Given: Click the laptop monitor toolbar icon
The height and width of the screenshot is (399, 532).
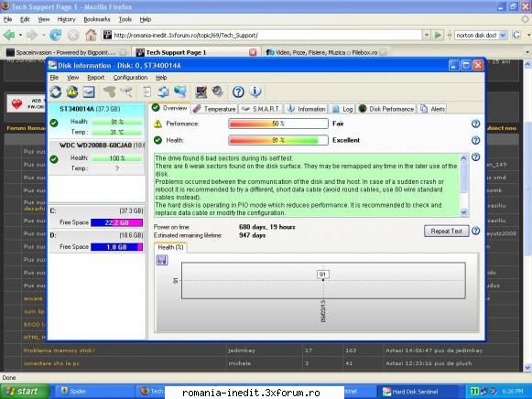Looking at the screenshot, I should click(x=201, y=92).
